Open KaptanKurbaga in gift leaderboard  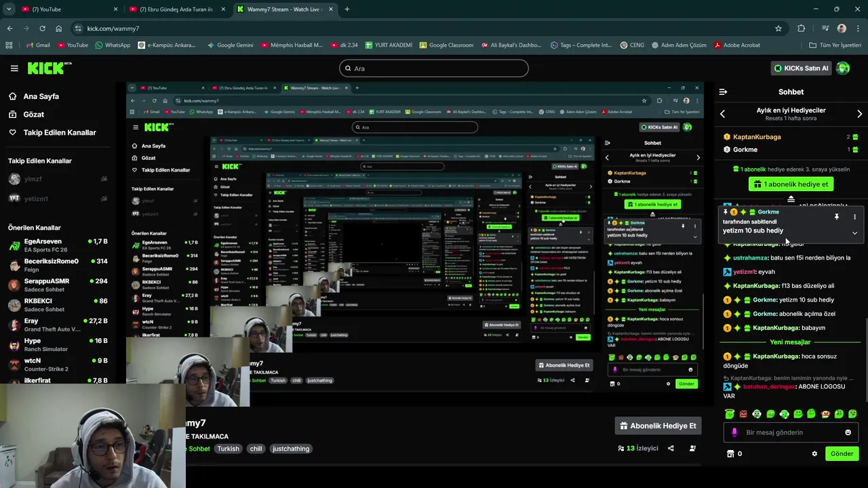pos(757,137)
